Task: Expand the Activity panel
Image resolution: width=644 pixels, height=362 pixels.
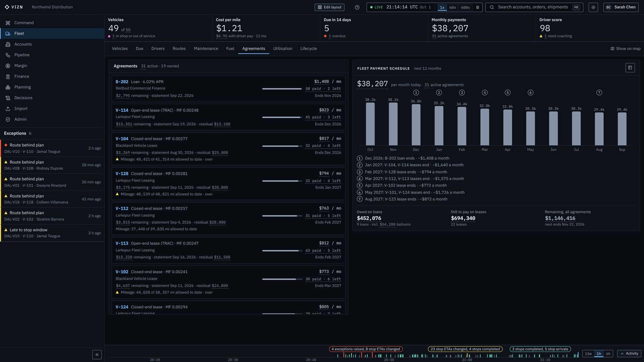Action: 629,354
